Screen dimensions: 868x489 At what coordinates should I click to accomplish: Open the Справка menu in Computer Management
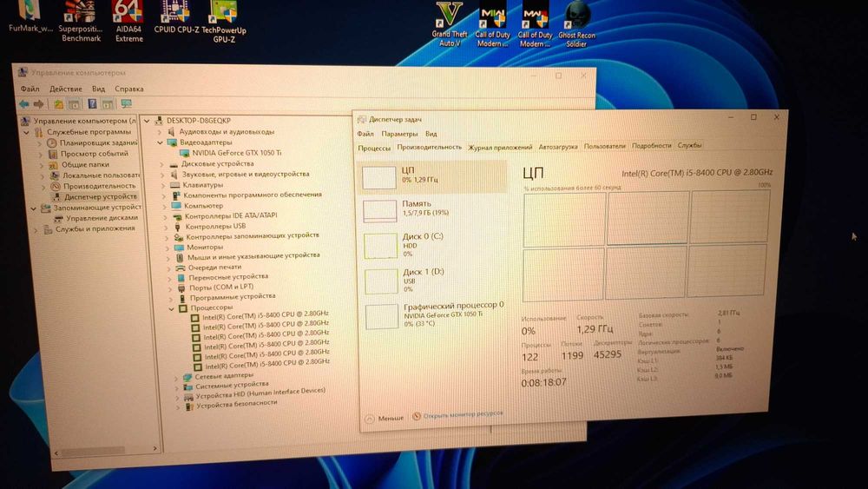129,89
